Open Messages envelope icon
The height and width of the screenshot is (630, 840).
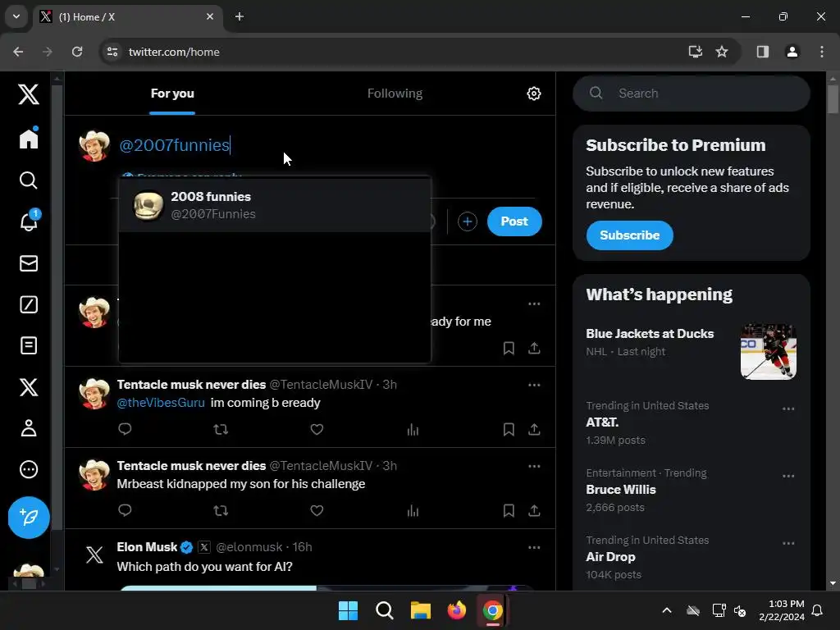tap(29, 263)
